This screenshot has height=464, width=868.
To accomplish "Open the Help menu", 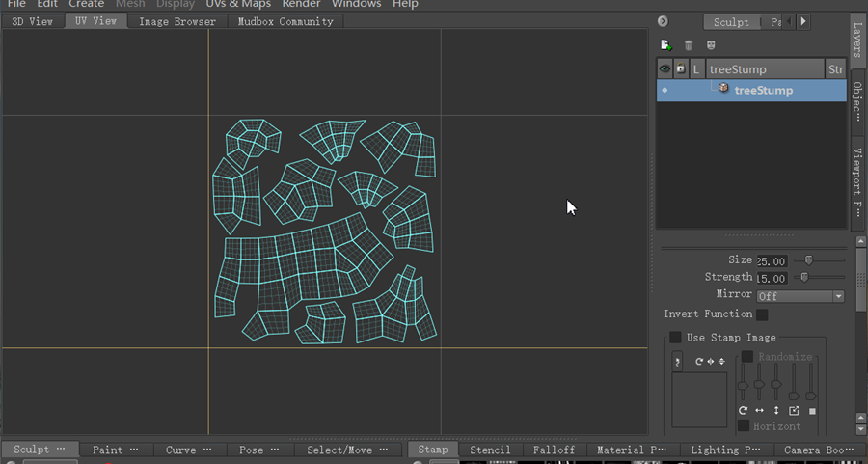I will click(x=405, y=4).
